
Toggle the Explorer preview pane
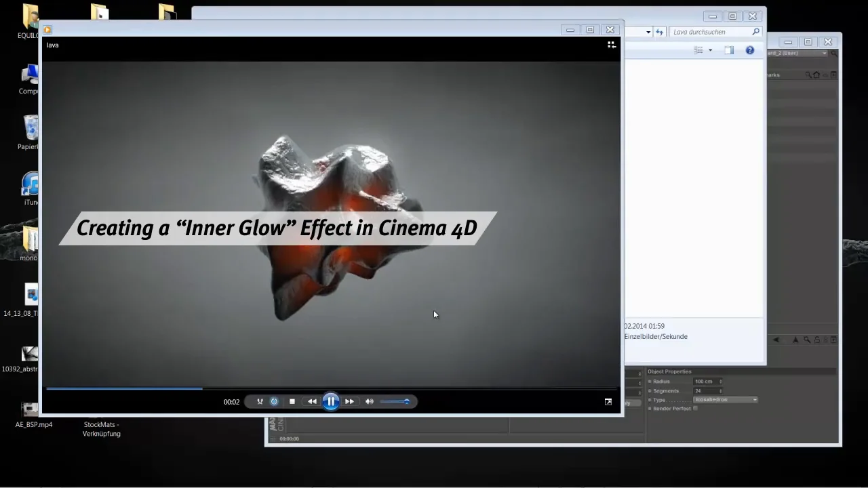click(729, 50)
